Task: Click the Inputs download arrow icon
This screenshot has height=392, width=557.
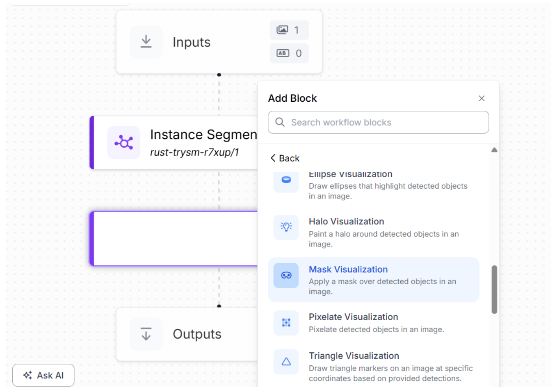Action: click(x=146, y=42)
